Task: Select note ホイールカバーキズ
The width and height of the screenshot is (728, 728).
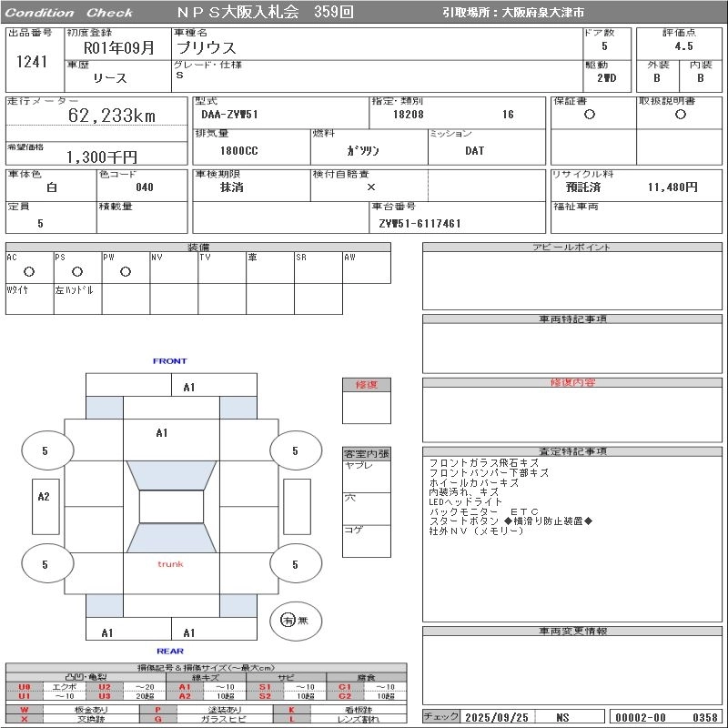Action: coord(473,482)
